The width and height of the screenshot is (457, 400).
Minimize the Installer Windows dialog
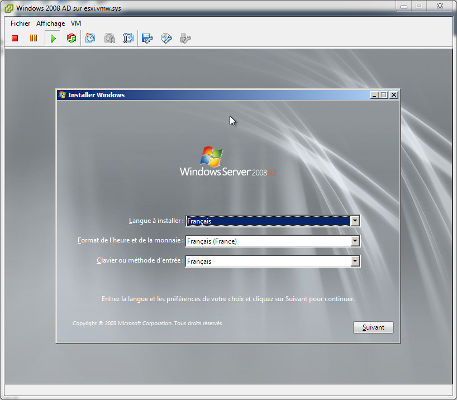[374, 95]
